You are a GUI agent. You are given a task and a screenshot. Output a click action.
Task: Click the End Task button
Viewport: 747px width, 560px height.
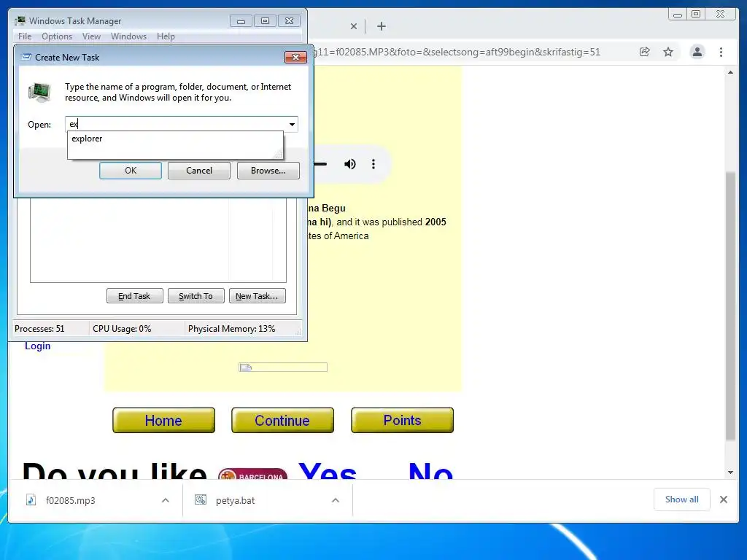pyautogui.click(x=134, y=296)
